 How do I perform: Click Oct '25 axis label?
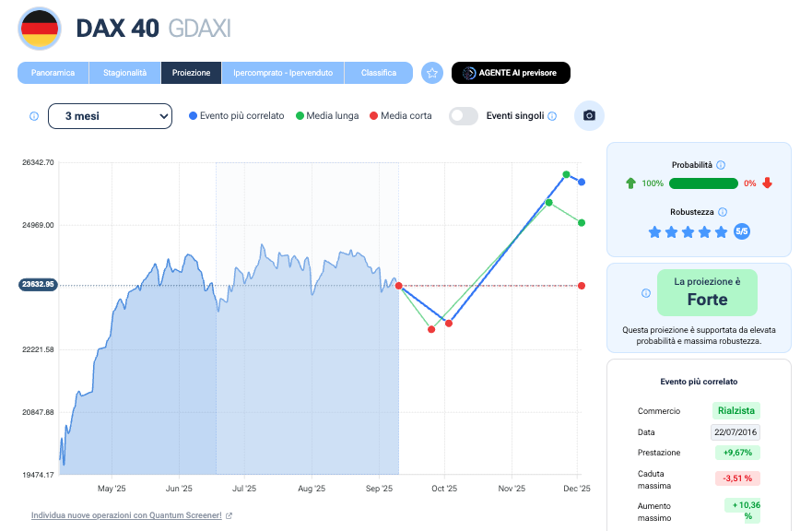click(x=444, y=489)
